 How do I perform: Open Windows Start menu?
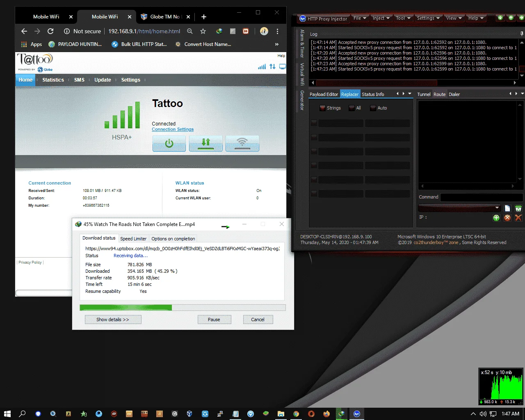point(7,414)
